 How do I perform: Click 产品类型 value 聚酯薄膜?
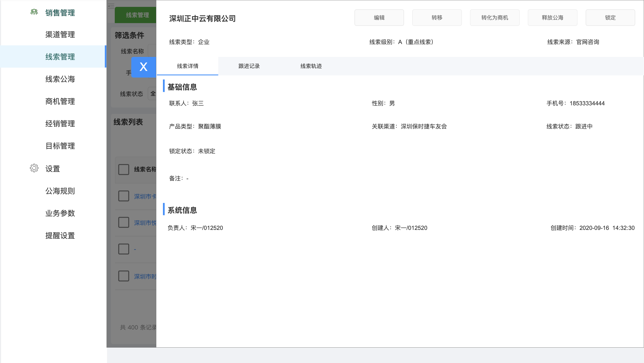pyautogui.click(x=209, y=127)
